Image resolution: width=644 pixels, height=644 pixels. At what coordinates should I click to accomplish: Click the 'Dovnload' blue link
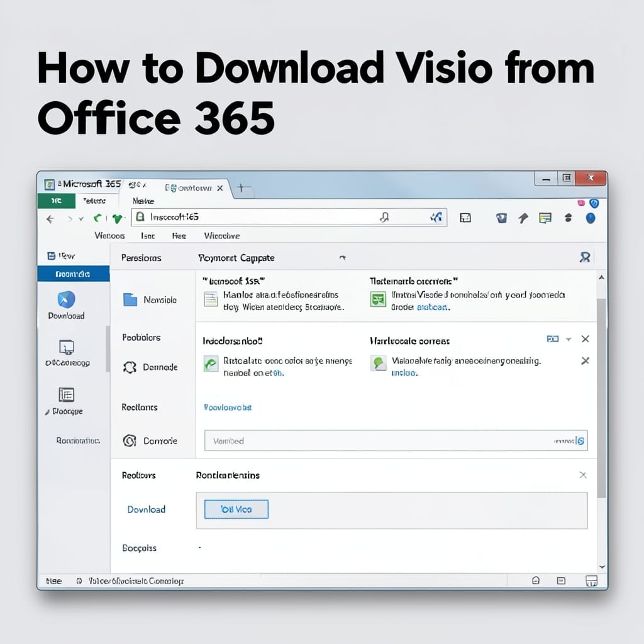(146, 509)
